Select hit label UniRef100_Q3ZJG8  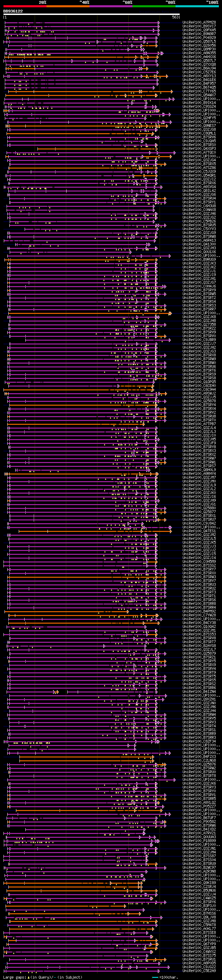[x=199, y=129]
